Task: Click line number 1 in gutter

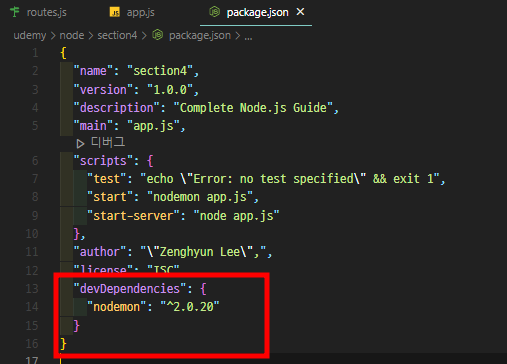Action: (x=35, y=53)
